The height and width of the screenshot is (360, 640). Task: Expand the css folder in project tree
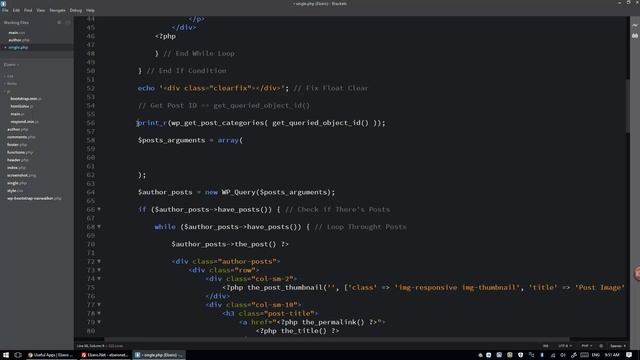pos(10,76)
